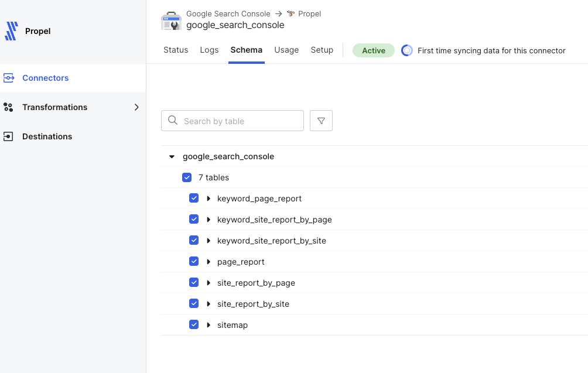Screen dimensions: 588x373
Task: Click the Transformations sidebar icon
Action: [x=8, y=107]
